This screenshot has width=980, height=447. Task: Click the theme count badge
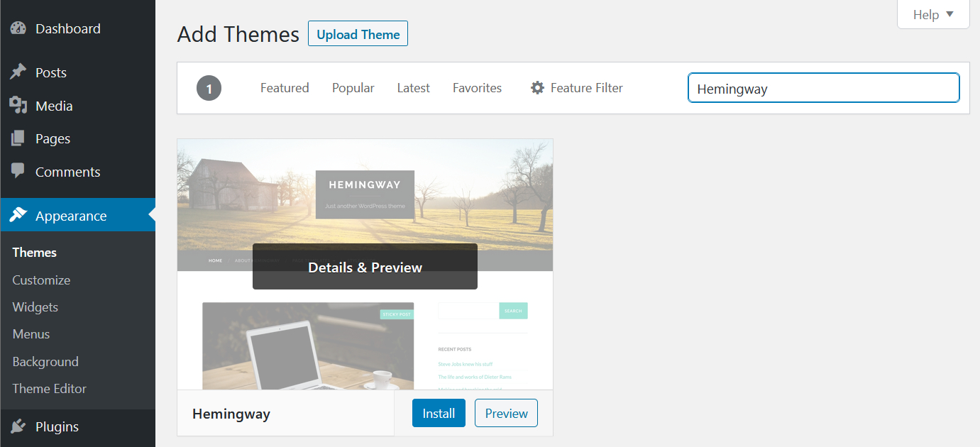tap(209, 88)
